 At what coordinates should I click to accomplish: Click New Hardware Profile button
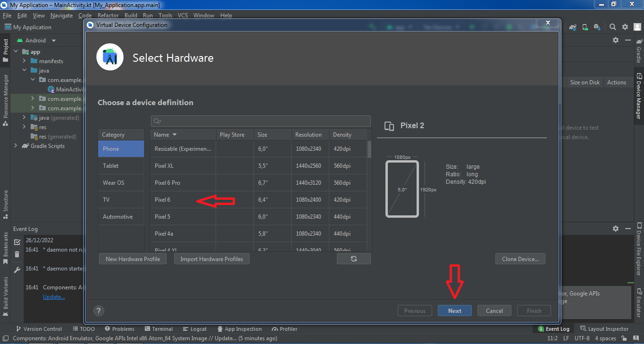(x=133, y=259)
